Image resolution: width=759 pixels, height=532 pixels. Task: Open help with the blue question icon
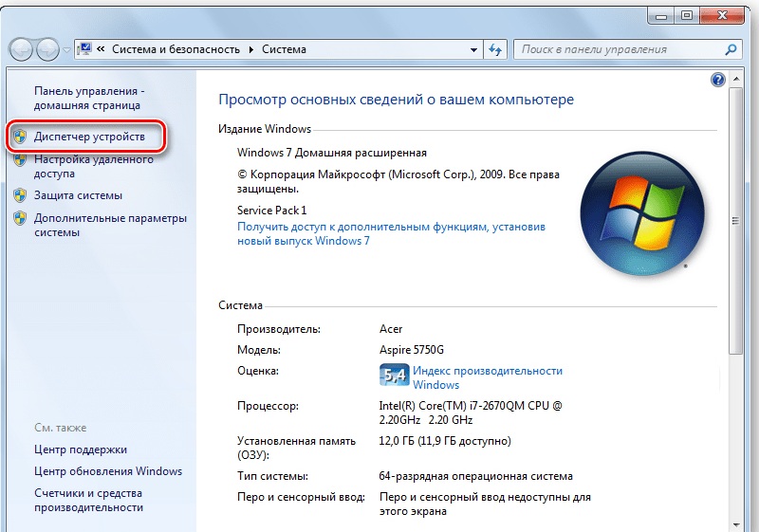pyautogui.click(x=718, y=80)
